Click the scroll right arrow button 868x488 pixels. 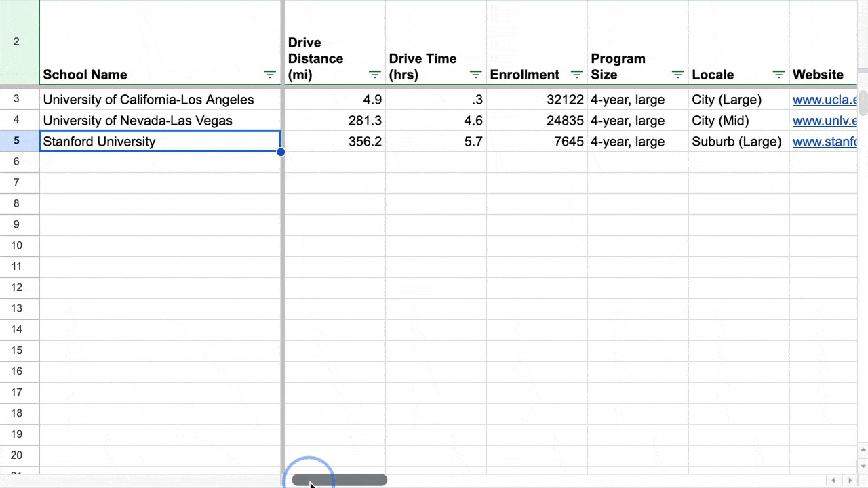[850, 480]
